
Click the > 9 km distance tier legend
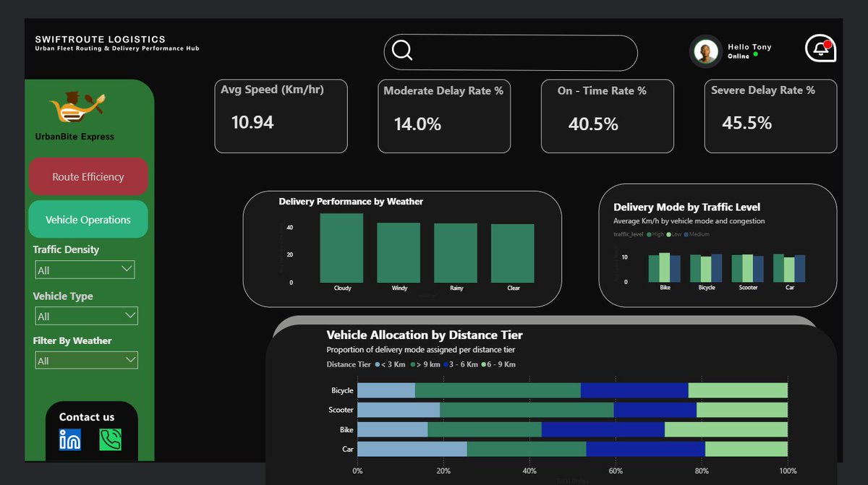coord(424,364)
